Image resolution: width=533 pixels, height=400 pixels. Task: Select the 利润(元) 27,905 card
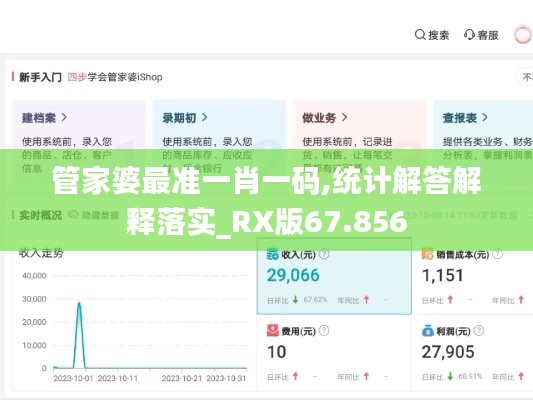click(472, 353)
